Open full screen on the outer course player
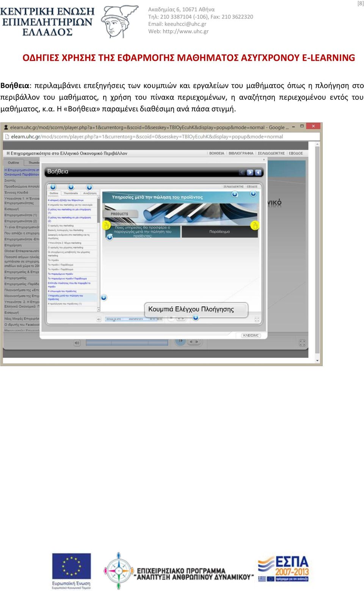Viewport: 364px width, 591px height. 302,343
